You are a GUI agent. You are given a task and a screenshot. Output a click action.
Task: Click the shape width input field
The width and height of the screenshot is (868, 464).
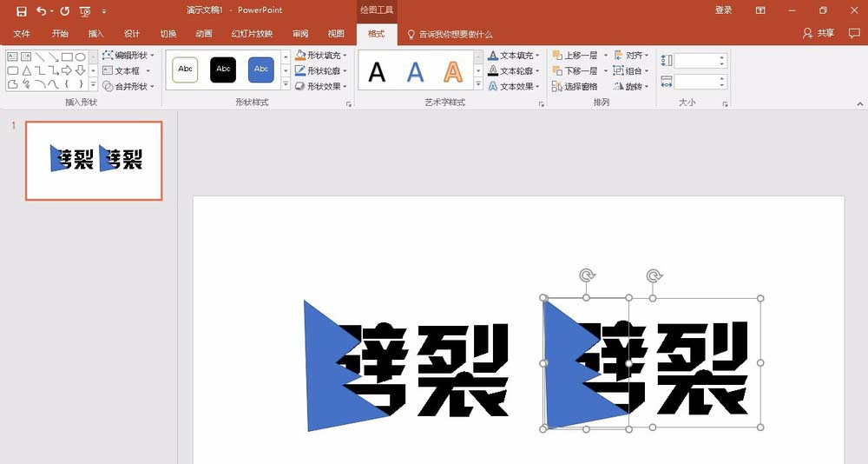(696, 82)
